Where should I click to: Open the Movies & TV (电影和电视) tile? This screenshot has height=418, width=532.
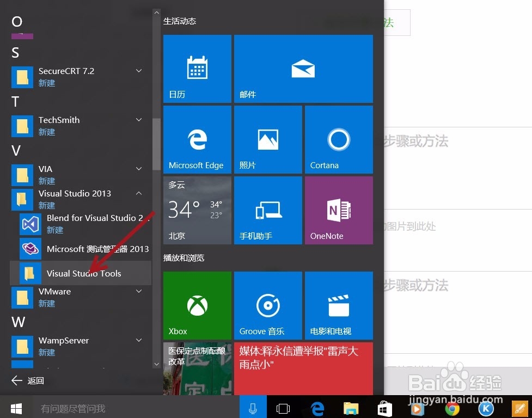click(339, 305)
